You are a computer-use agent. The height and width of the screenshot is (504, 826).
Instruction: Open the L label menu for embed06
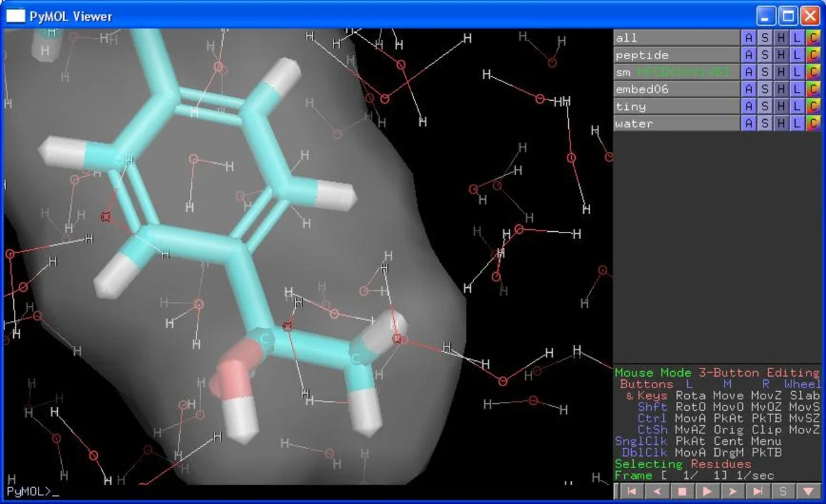pyautogui.click(x=797, y=89)
